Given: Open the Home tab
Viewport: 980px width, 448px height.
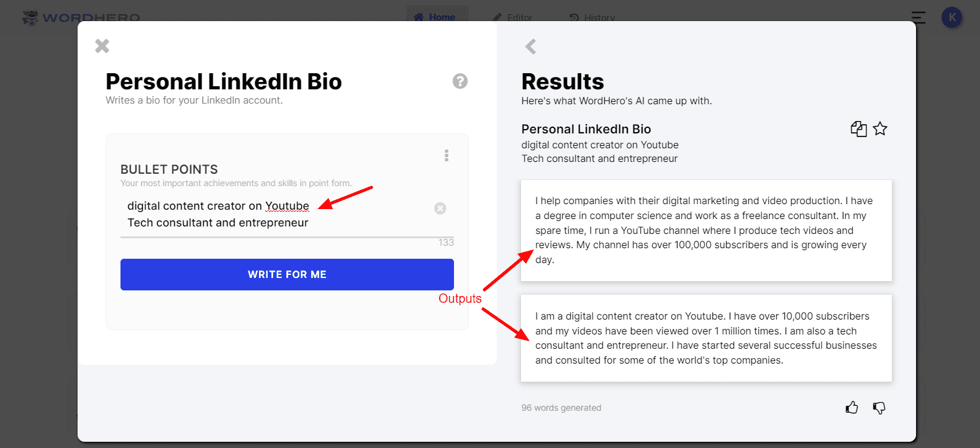Looking at the screenshot, I should click(x=437, y=17).
